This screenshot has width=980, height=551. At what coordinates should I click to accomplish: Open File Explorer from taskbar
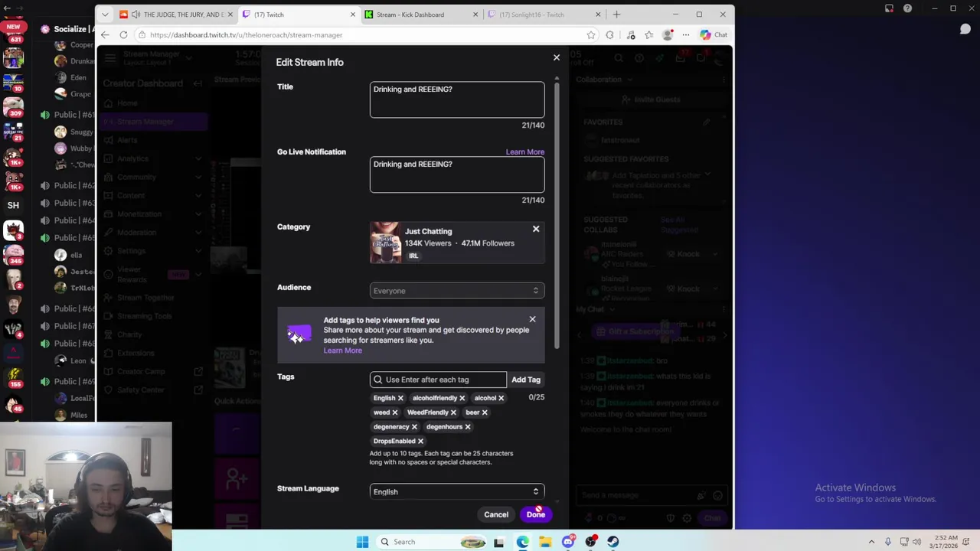coord(545,542)
